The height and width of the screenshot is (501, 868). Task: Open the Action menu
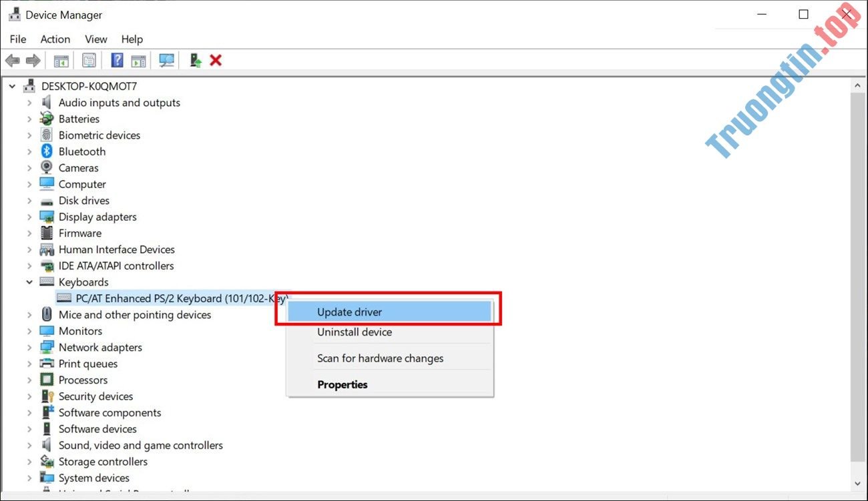55,39
